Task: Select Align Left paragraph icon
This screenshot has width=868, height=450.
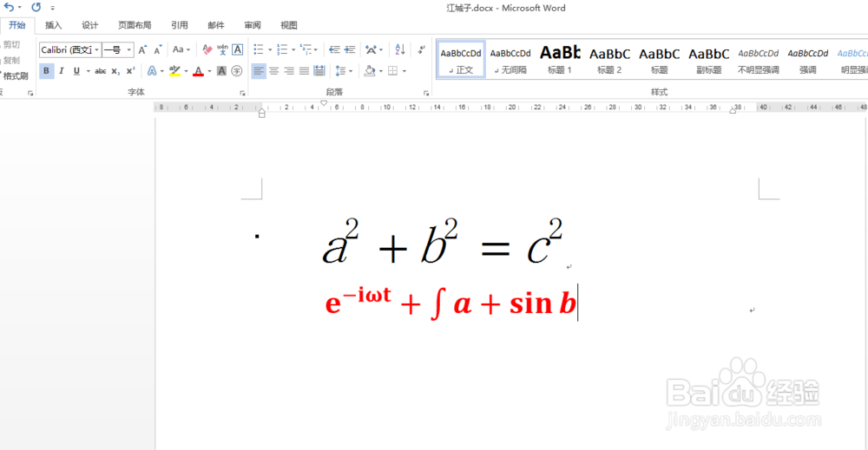Action: click(x=259, y=71)
